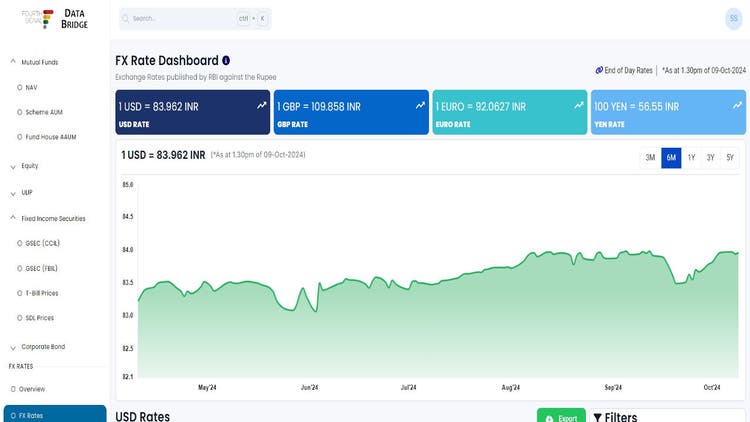Select the GBP rate card

(x=351, y=112)
